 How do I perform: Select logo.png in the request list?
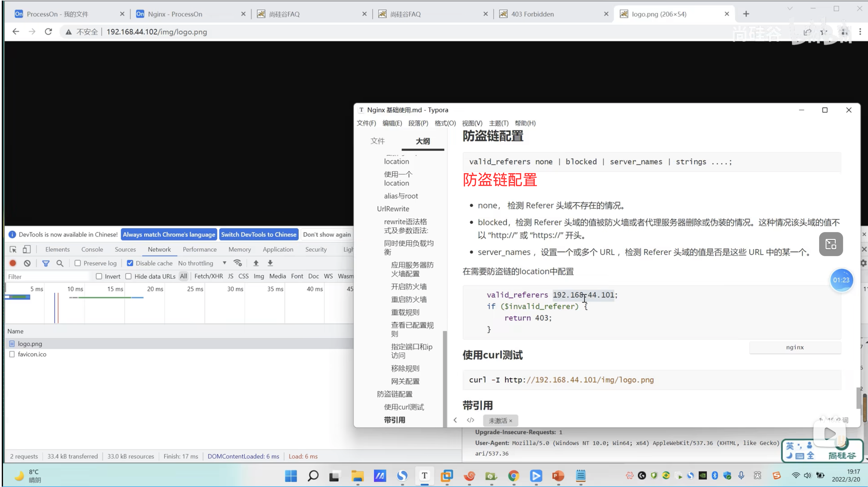30,344
